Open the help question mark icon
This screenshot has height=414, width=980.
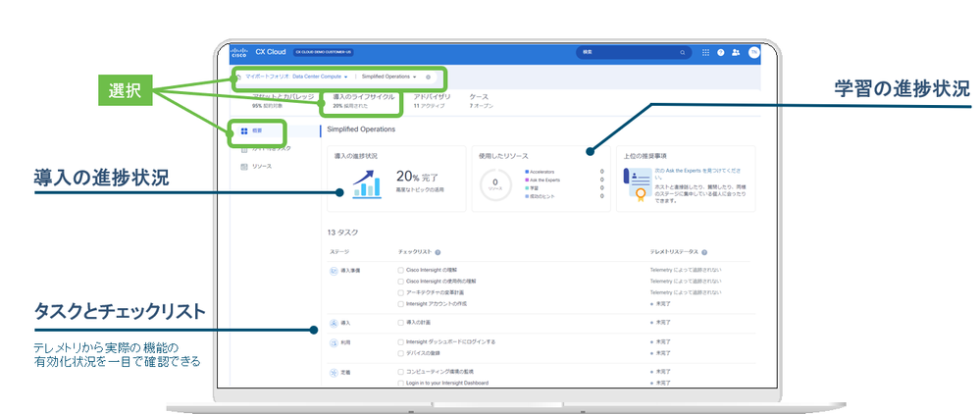click(721, 53)
